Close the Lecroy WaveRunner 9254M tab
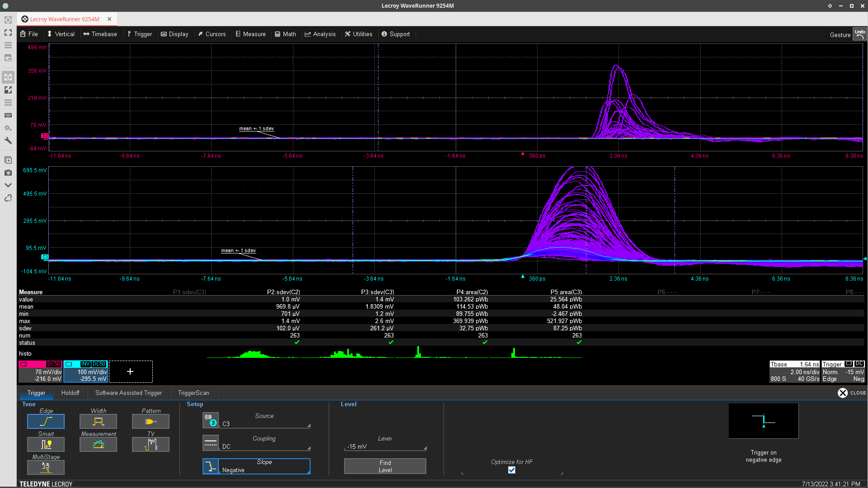The width and height of the screenshot is (868, 488). [x=109, y=19]
